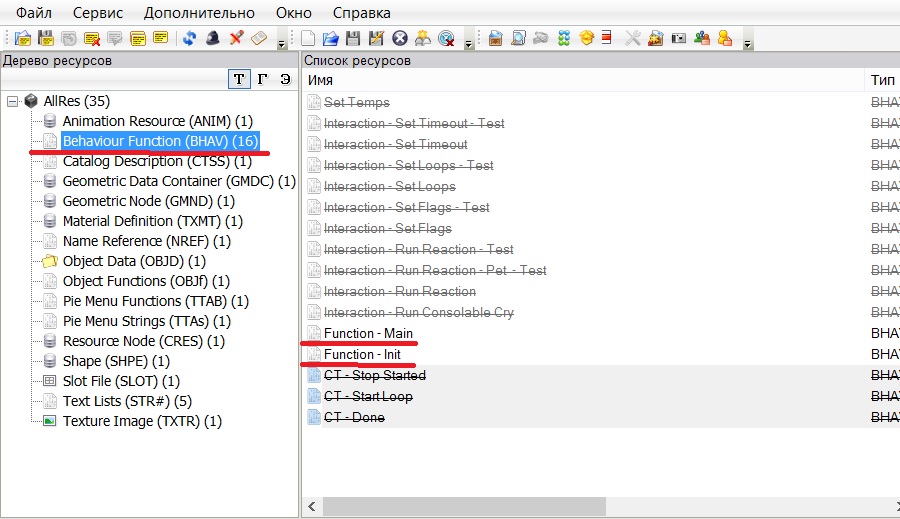
Task: Select Texture Image (TXTR) in the tree
Action: point(142,421)
